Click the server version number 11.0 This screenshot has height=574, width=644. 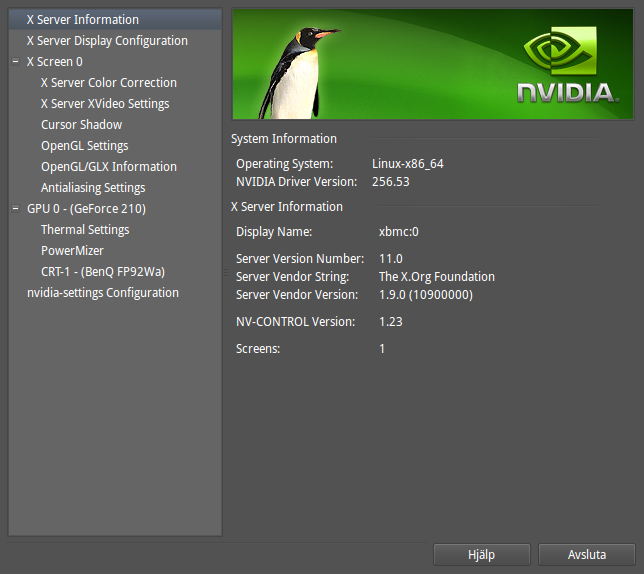(391, 259)
